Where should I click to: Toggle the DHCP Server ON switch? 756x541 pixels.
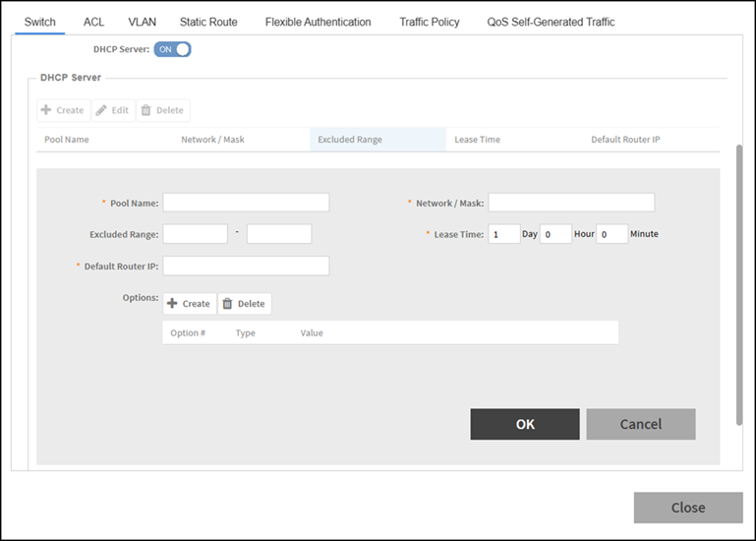172,49
